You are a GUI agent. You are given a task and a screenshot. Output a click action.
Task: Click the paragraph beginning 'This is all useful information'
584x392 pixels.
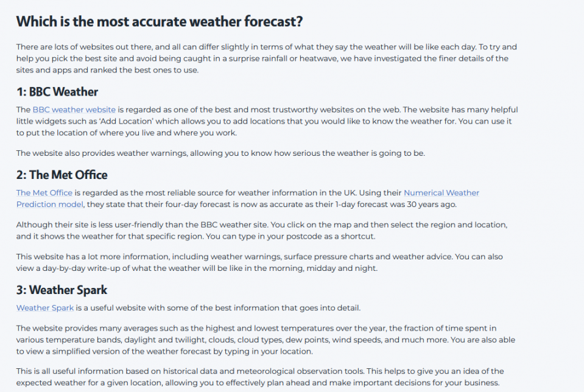click(x=260, y=377)
